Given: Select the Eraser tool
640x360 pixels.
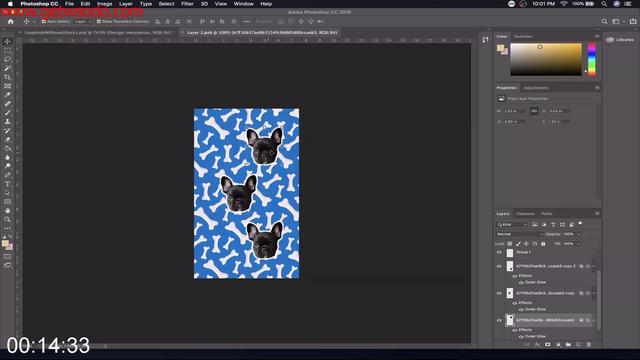Looking at the screenshot, I should tap(7, 140).
